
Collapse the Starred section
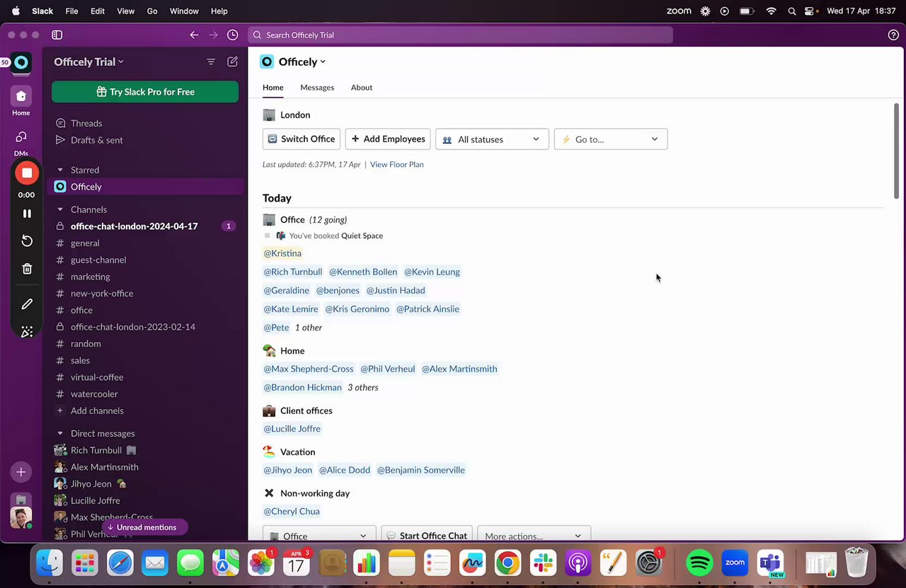(x=60, y=170)
